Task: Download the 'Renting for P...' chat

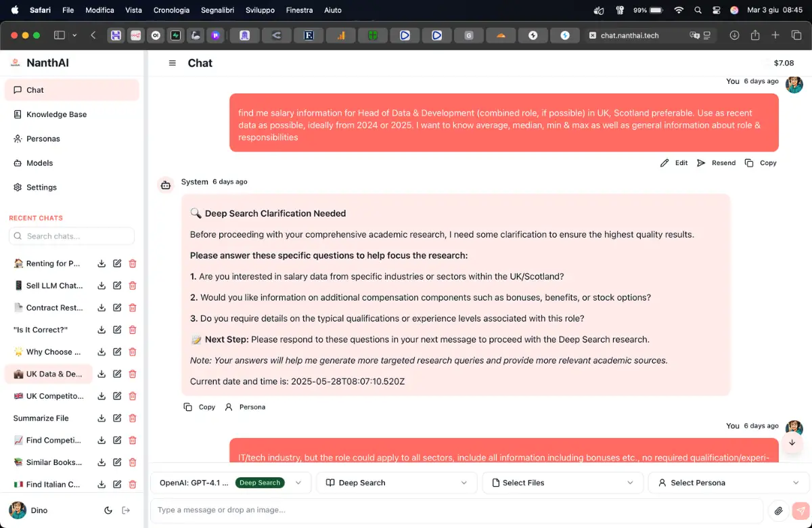Action: (x=101, y=264)
